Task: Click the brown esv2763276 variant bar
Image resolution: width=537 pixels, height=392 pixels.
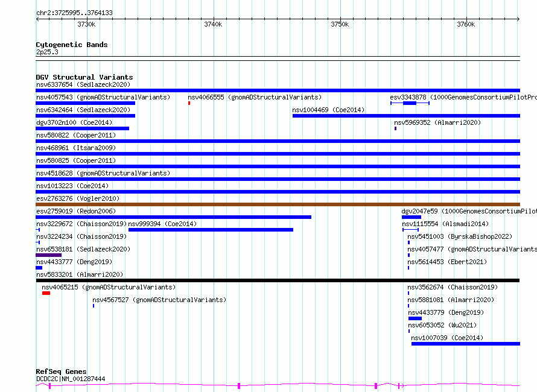Action: [278, 204]
